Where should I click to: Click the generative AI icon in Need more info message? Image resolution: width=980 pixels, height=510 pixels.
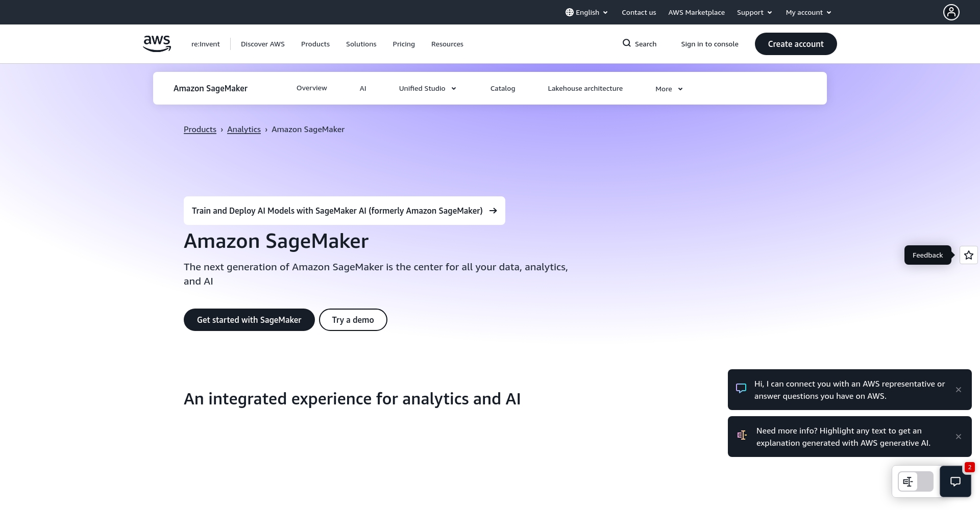742,435
